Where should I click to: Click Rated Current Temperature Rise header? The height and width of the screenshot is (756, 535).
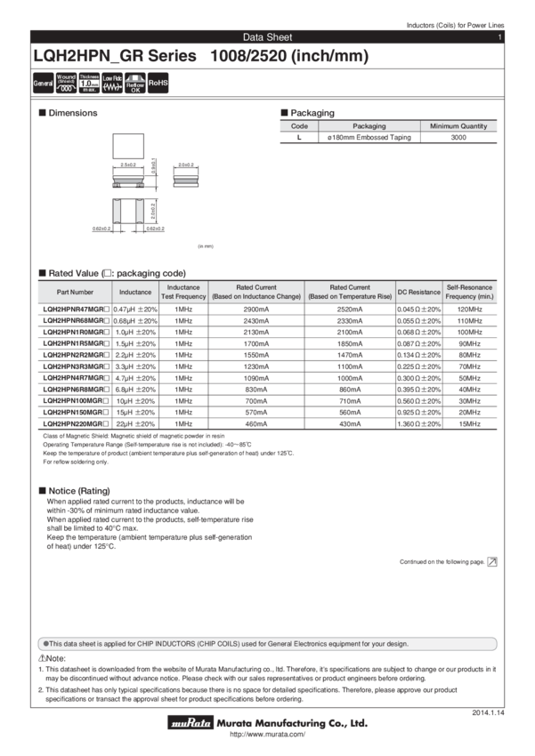tap(350, 293)
